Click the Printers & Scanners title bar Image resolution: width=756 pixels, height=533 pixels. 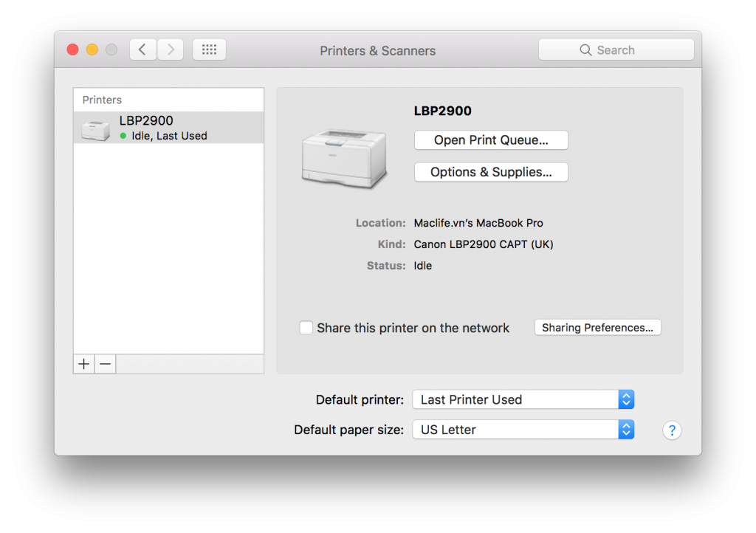tap(377, 50)
